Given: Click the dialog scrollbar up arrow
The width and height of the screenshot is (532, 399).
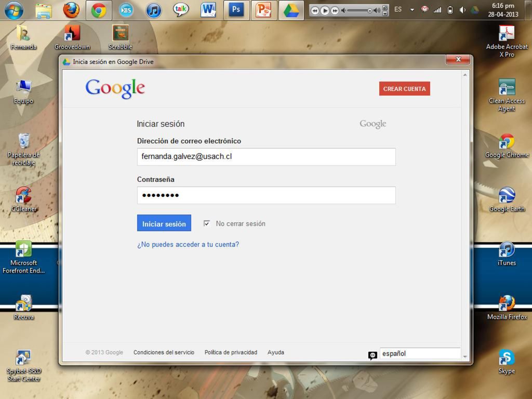Looking at the screenshot, I should click(465, 75).
